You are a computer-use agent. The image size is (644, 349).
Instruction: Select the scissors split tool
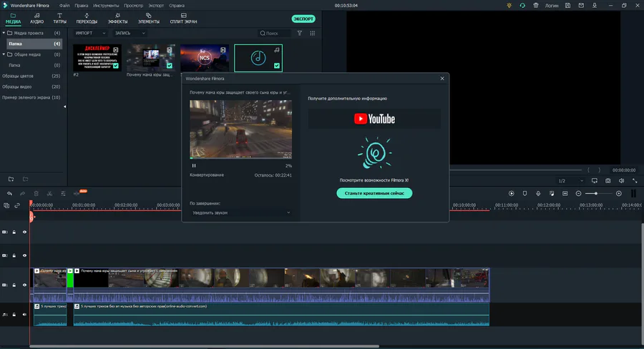48,193
